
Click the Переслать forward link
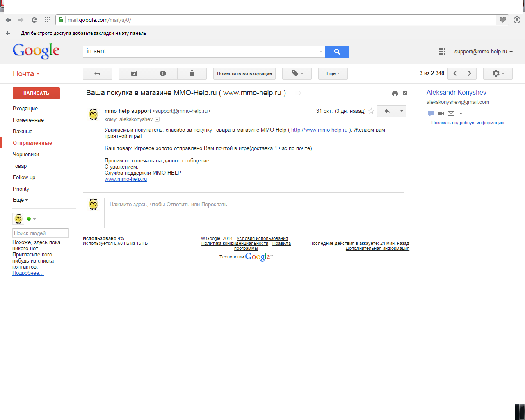[214, 205]
